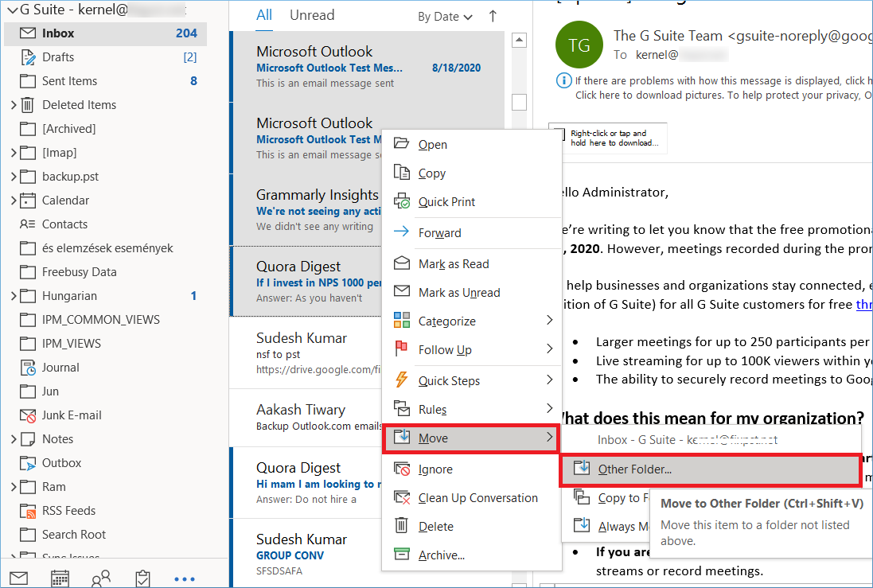The width and height of the screenshot is (873, 588).
Task: Choose Delete in the context menu
Action: coord(472,527)
